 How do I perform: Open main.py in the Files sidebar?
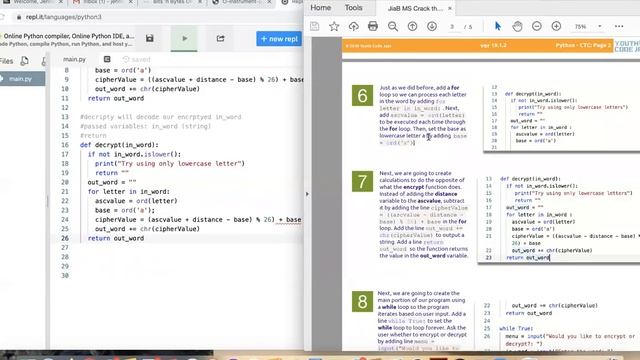click(20, 79)
